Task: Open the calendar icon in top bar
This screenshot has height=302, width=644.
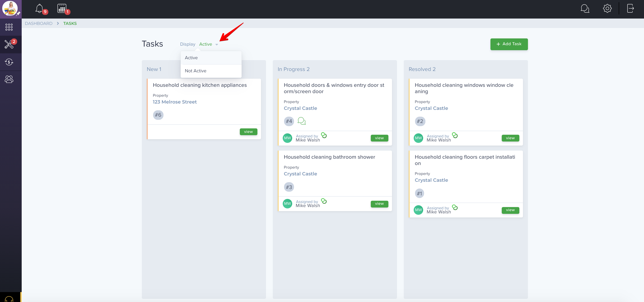Action: [62, 8]
